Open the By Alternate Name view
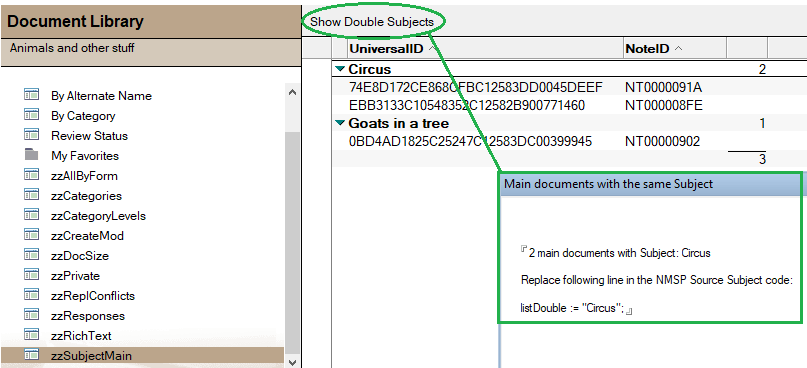 point(101,96)
